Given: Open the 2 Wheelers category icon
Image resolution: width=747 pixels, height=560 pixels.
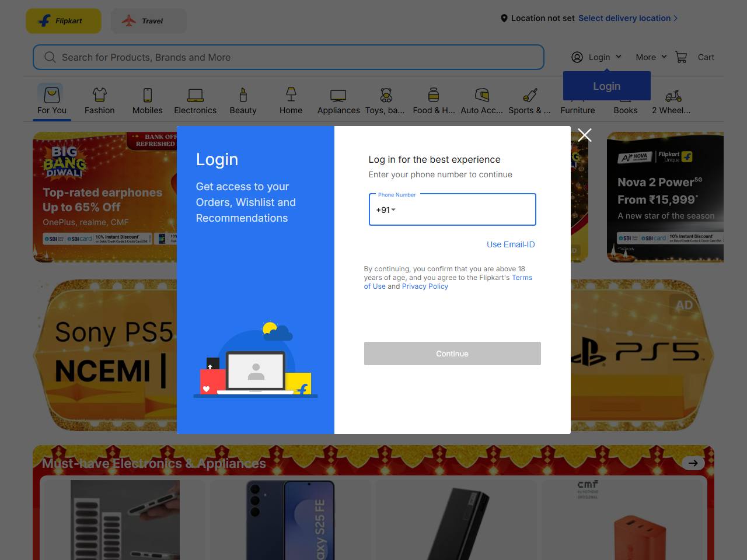Looking at the screenshot, I should (x=673, y=96).
